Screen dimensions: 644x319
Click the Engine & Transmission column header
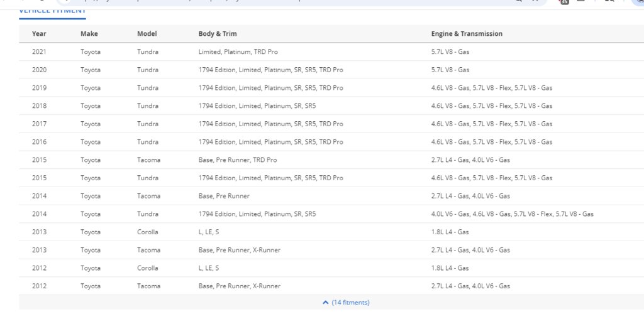[x=467, y=34]
